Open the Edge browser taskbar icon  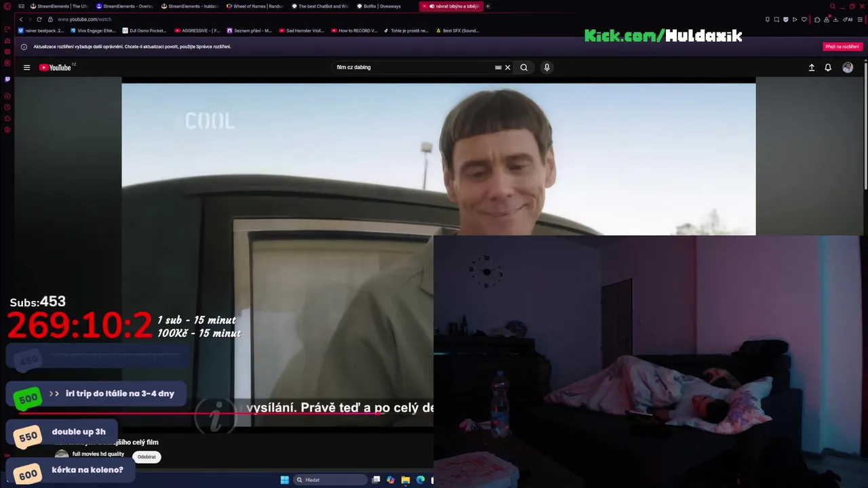click(x=420, y=480)
